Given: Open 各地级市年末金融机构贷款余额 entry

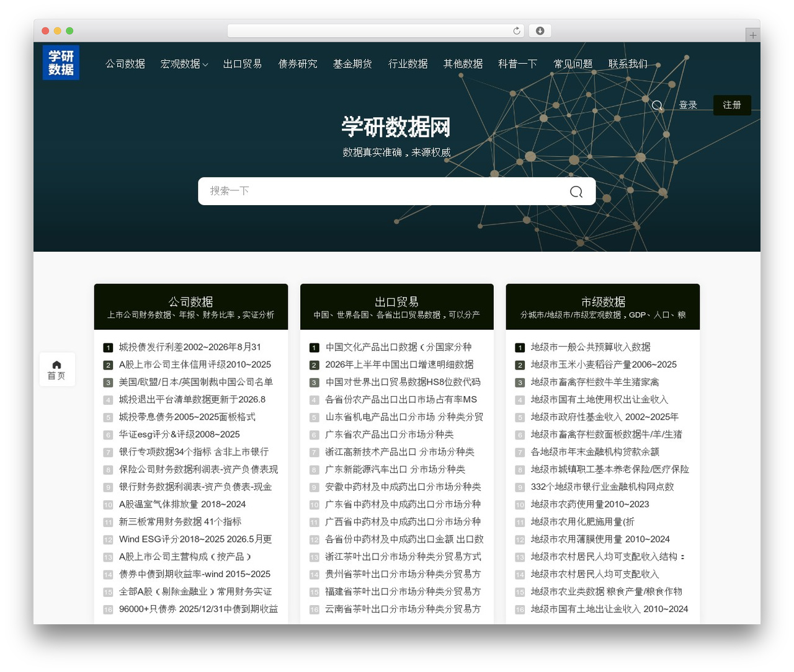Looking at the screenshot, I should (x=595, y=452).
